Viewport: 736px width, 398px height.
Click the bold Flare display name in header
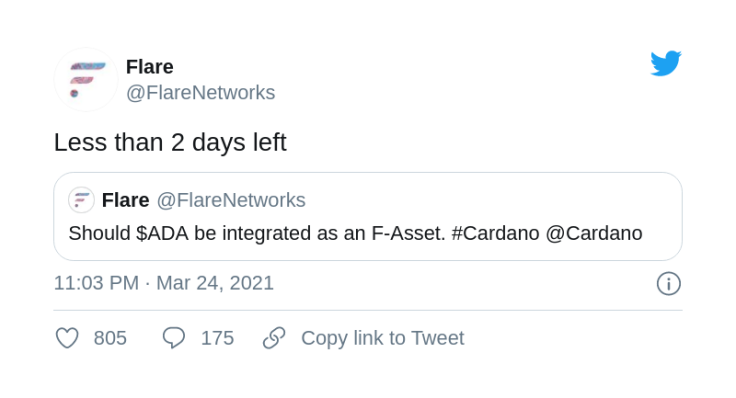coord(150,67)
